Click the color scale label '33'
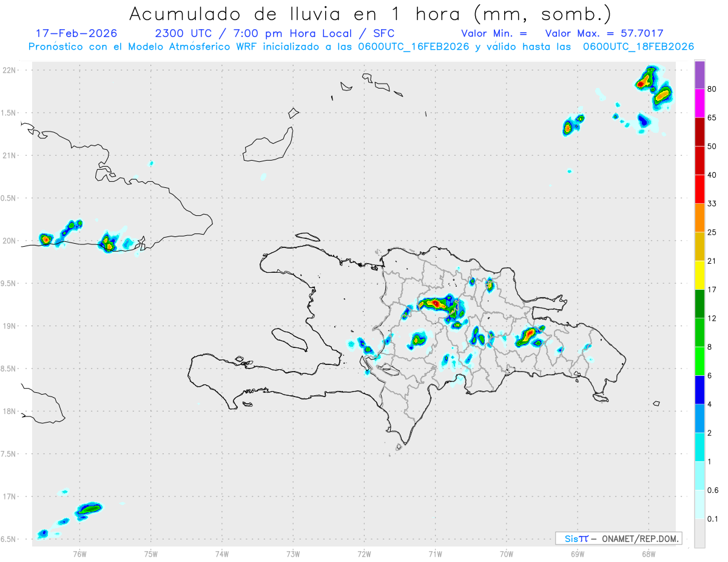The image size is (728, 562). (x=712, y=204)
